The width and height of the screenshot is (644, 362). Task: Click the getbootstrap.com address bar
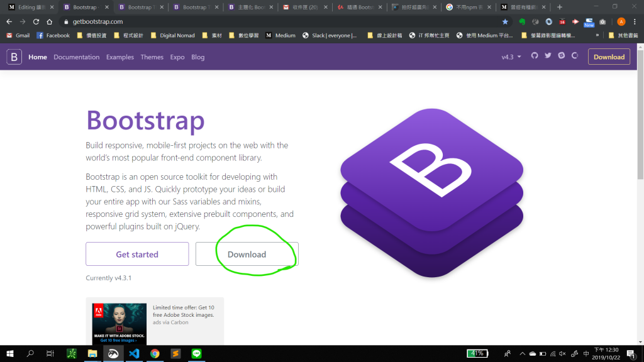279,22
